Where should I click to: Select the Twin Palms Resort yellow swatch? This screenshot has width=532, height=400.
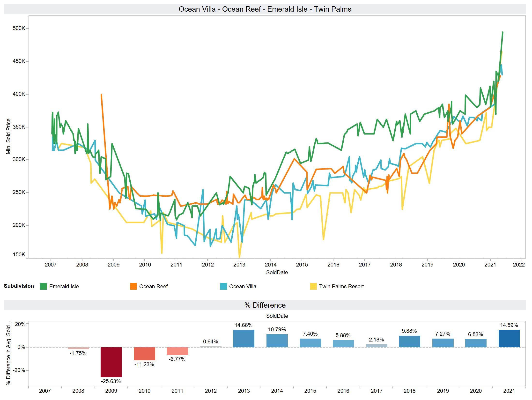[x=313, y=287]
